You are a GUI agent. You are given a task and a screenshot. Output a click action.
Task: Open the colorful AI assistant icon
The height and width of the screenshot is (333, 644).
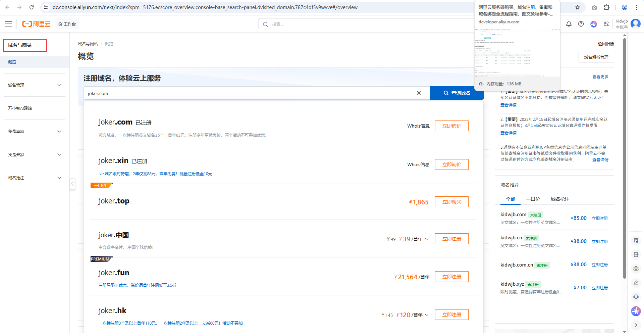click(x=594, y=24)
